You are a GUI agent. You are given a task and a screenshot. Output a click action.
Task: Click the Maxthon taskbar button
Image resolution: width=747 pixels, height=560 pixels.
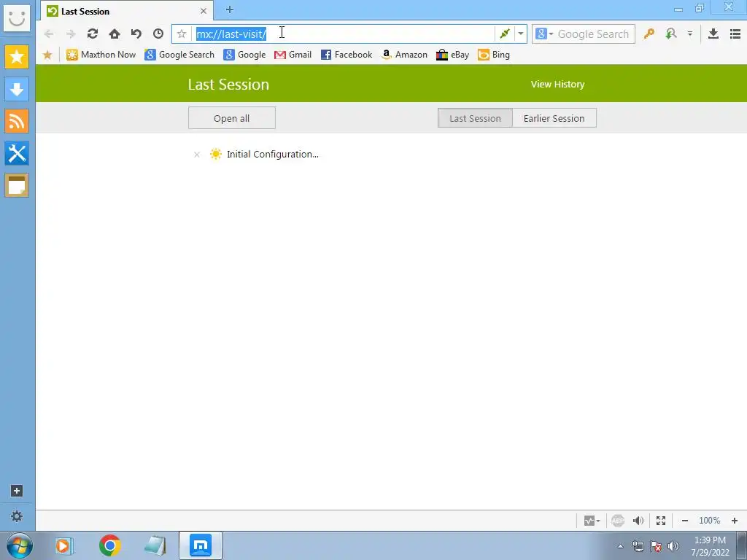point(201,545)
